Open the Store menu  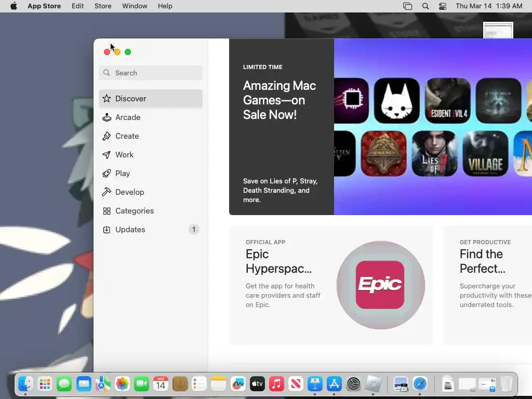click(x=103, y=6)
